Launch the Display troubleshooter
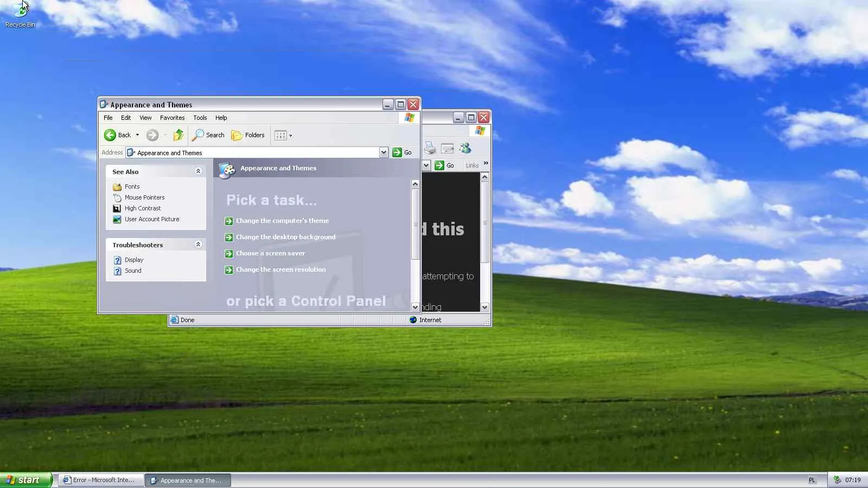The image size is (868, 488). [134, 260]
